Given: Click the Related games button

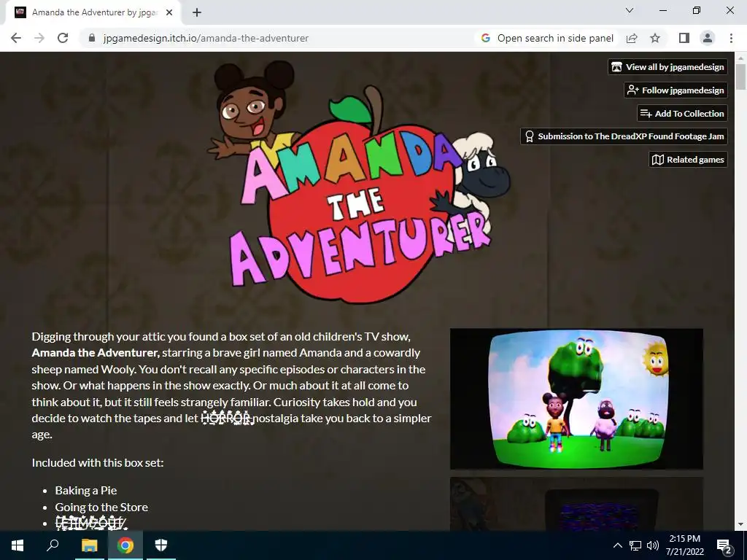Looking at the screenshot, I should point(688,160).
